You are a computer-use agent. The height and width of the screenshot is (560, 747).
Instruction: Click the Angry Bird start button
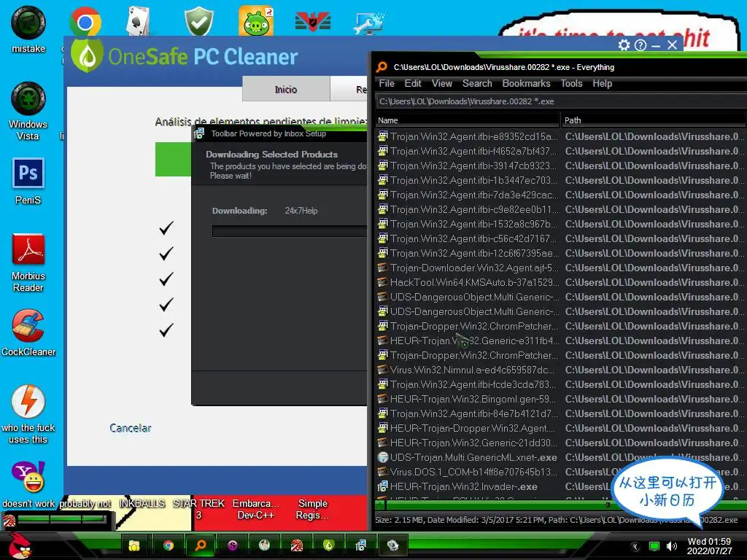(19, 545)
